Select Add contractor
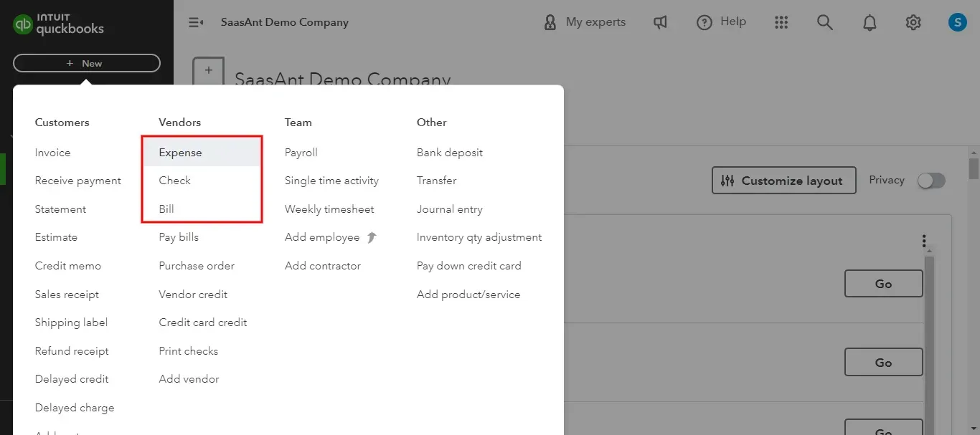This screenshot has height=435, width=980. pos(323,266)
